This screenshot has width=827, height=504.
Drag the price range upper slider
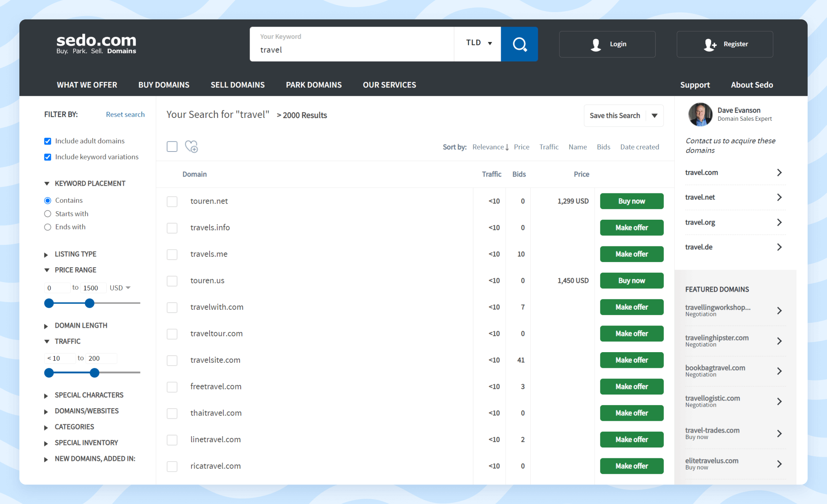pos(90,302)
